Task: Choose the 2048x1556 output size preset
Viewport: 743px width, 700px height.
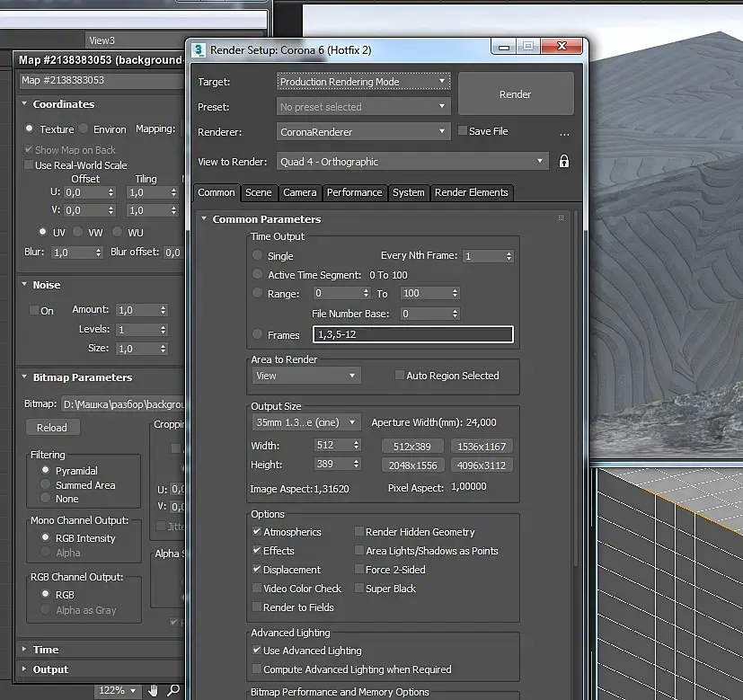Action: pyautogui.click(x=413, y=465)
